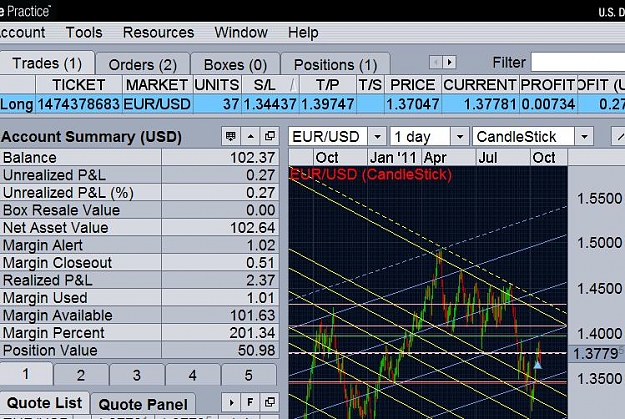The image size is (625, 419).
Task: Select trade ticket 1474378683
Action: click(79, 104)
